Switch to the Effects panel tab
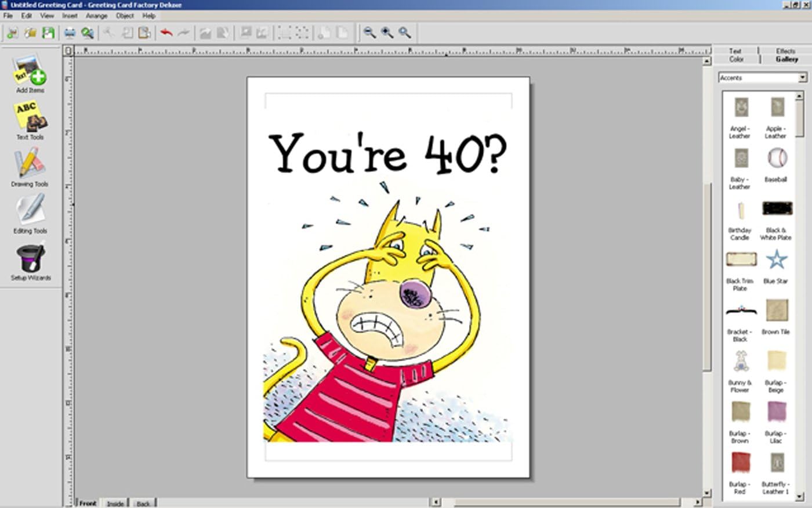This screenshot has height=508, width=812. click(x=785, y=51)
